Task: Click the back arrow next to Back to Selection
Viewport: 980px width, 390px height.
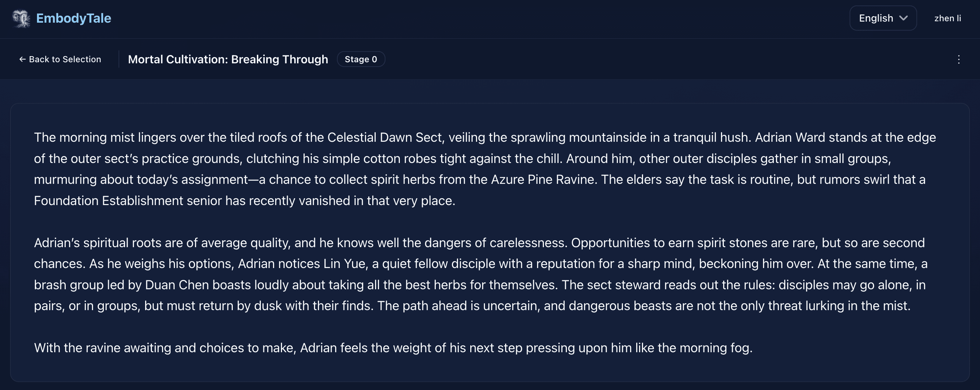Action: [22, 59]
